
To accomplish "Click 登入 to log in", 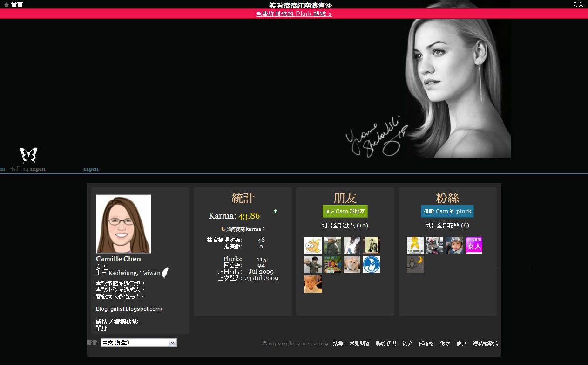I will 578,5.
